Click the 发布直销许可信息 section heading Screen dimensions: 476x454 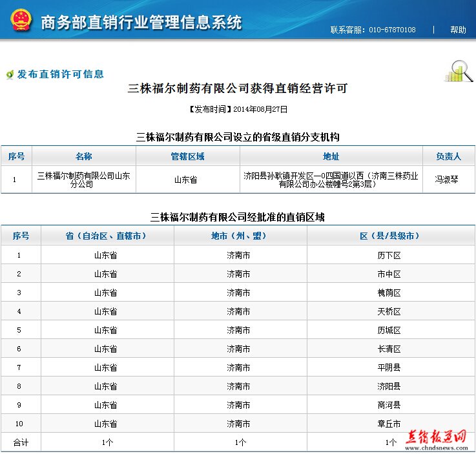point(61,74)
